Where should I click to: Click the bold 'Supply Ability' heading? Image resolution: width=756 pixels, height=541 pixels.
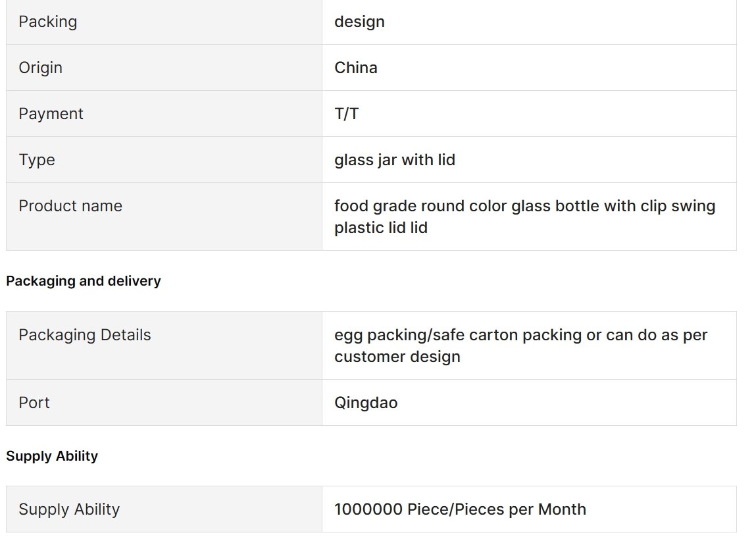coord(52,455)
